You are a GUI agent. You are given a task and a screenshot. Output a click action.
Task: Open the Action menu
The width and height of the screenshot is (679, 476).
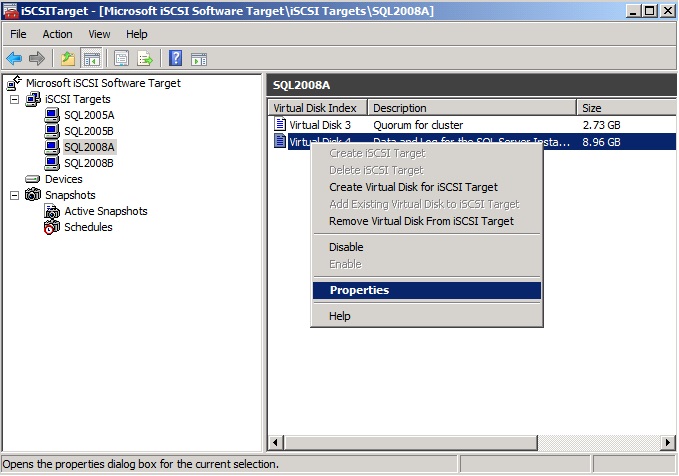57,34
